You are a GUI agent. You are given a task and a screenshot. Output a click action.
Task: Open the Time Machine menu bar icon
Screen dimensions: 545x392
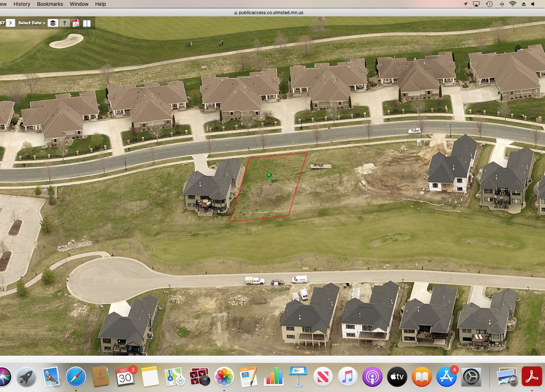(489, 4)
